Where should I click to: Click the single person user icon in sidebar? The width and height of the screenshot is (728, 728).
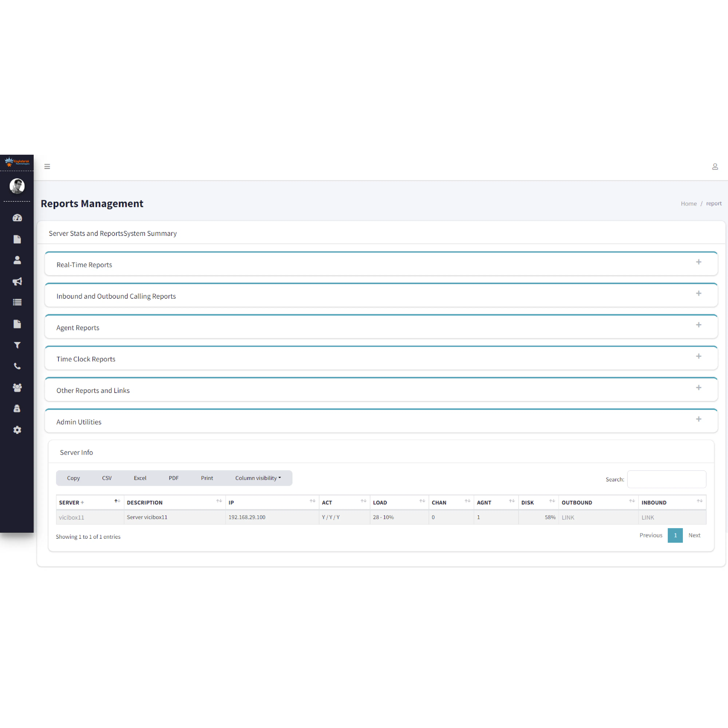click(17, 260)
